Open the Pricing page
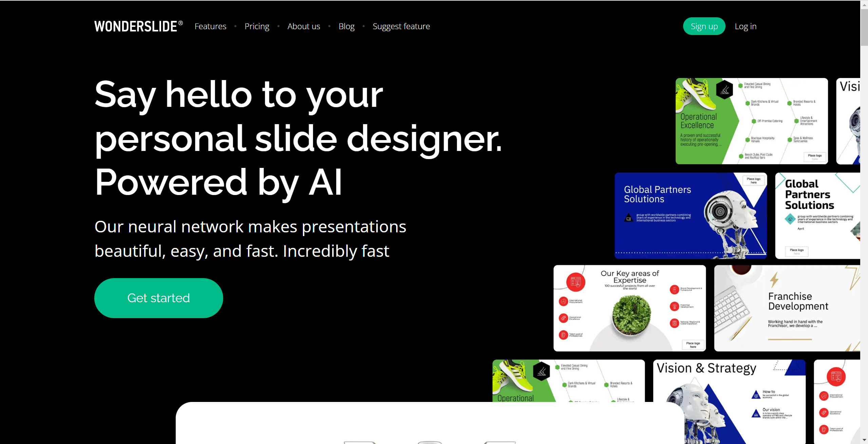The width and height of the screenshot is (868, 444). click(257, 26)
